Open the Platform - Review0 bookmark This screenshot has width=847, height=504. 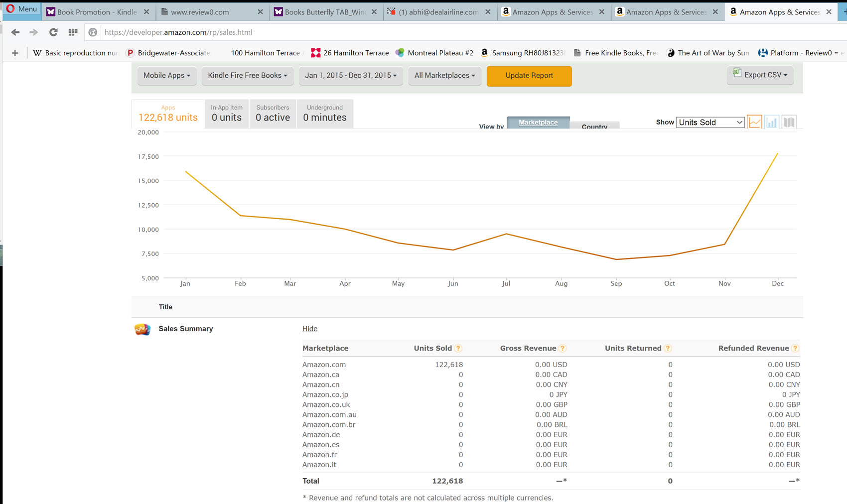pyautogui.click(x=801, y=53)
